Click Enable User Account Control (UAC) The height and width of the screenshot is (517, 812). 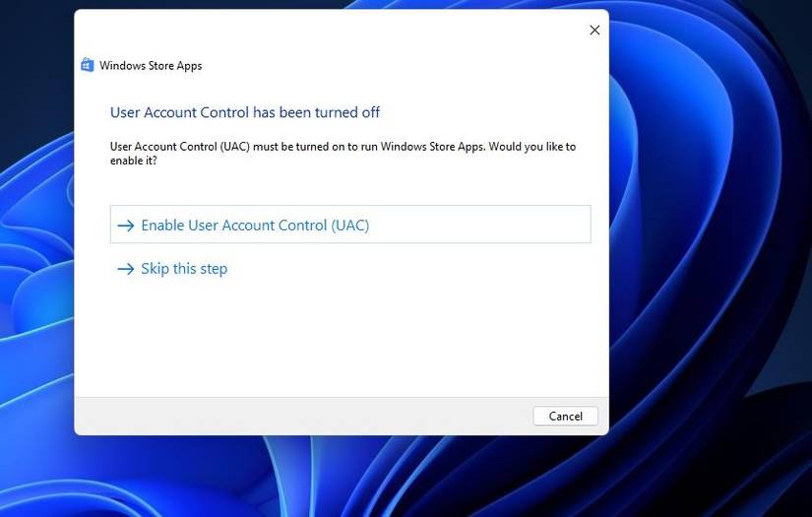pos(350,225)
